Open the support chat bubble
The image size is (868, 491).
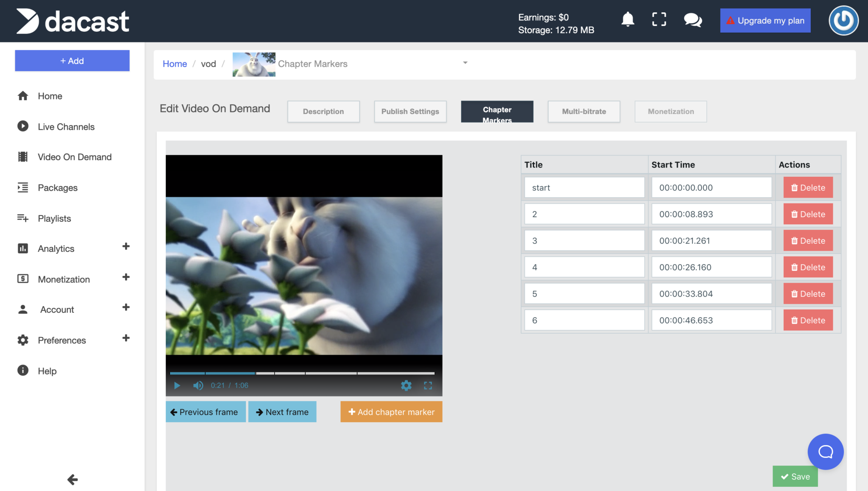click(825, 452)
